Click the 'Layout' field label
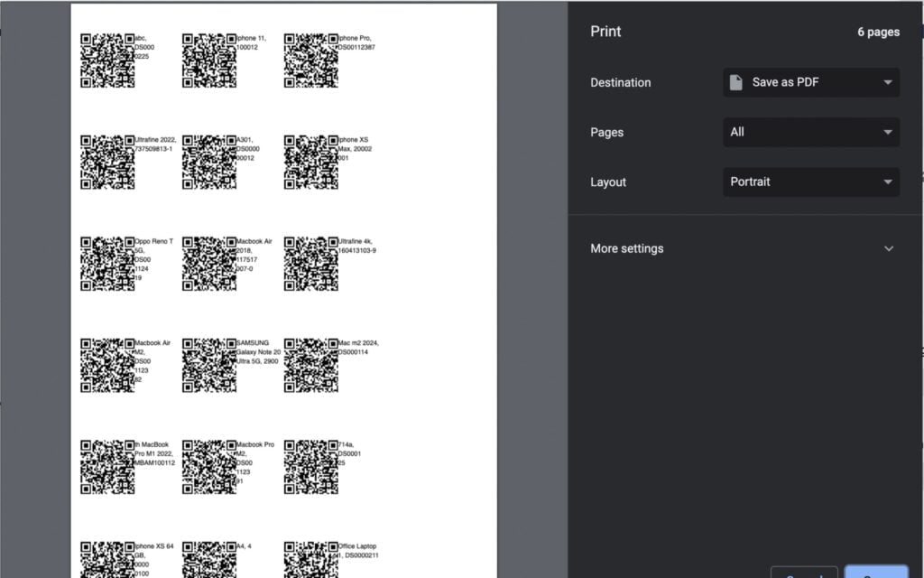 coord(608,182)
